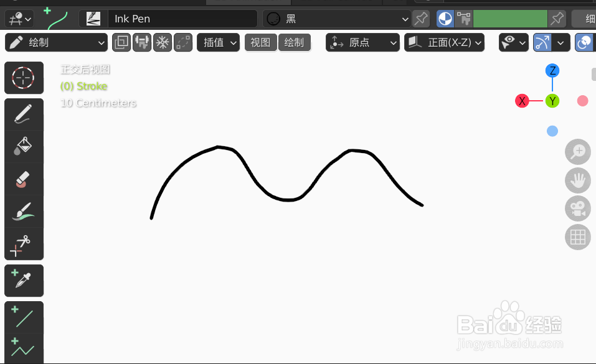
Task: Select the Fill bucket tool
Action: click(24, 147)
